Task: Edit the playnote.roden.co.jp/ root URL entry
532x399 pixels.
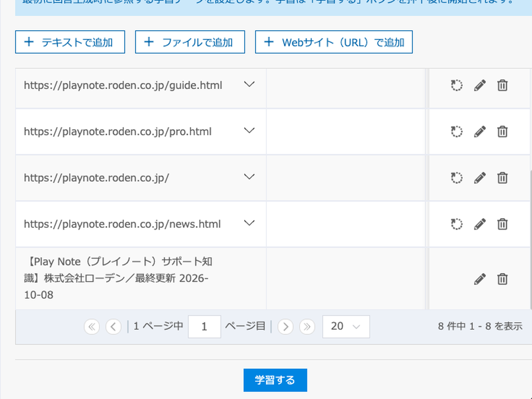Action: (x=480, y=178)
